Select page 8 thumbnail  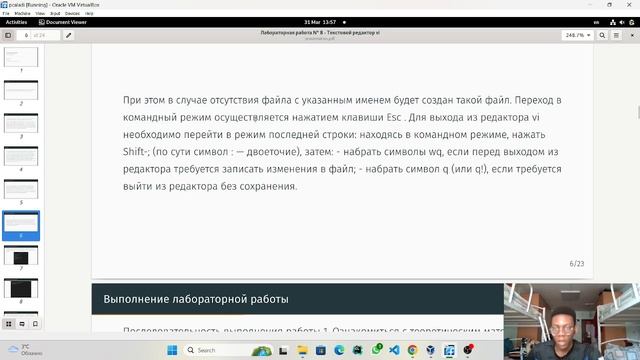21,288
